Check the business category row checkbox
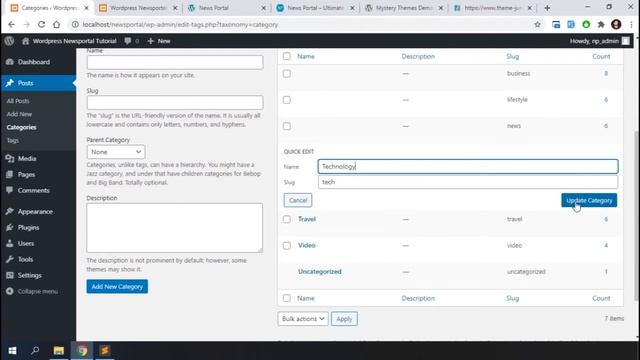This screenshot has height=360, width=640. pos(287,74)
